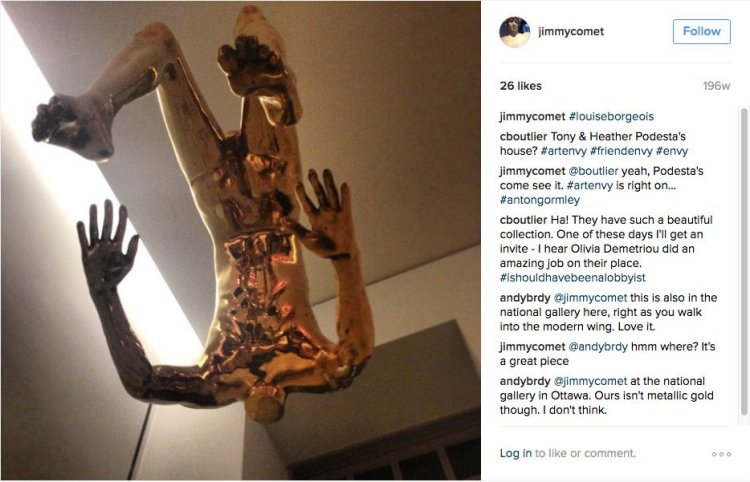750x482 pixels.
Task: Open the #antongormley hashtag
Action: (x=540, y=200)
